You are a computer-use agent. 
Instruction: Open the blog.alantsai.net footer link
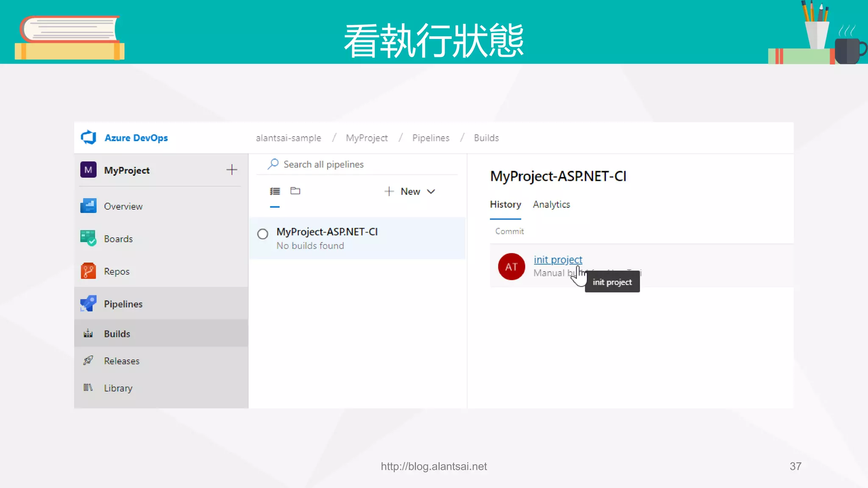coord(434,466)
